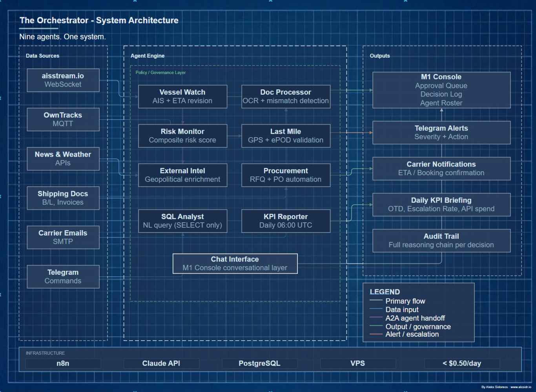This screenshot has height=392, width=536.
Task: Open the www.alxsidr.io link
Action: pyautogui.click(x=521, y=387)
